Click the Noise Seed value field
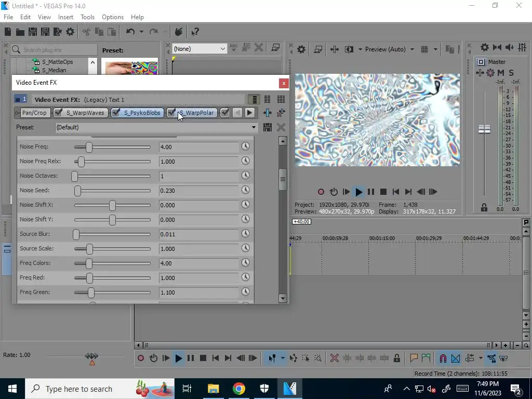532x399 pixels. [x=199, y=190]
